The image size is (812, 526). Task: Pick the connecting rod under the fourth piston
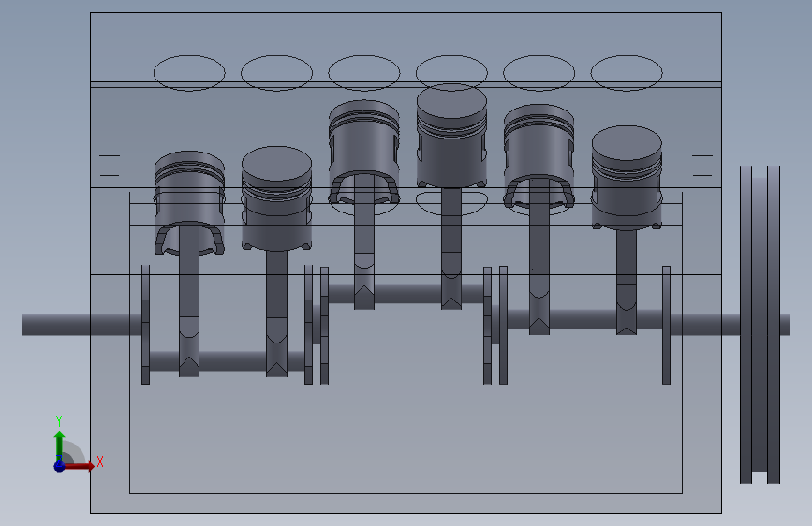[x=451, y=249]
